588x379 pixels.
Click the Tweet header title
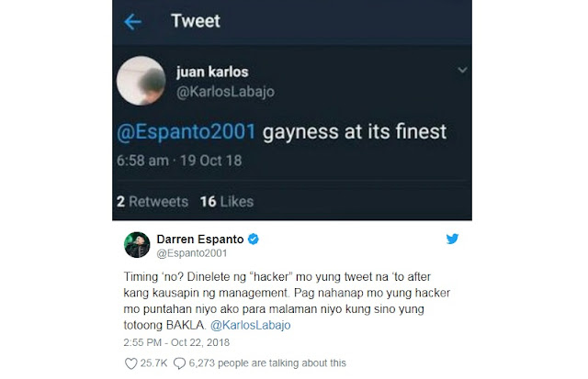coord(196,21)
